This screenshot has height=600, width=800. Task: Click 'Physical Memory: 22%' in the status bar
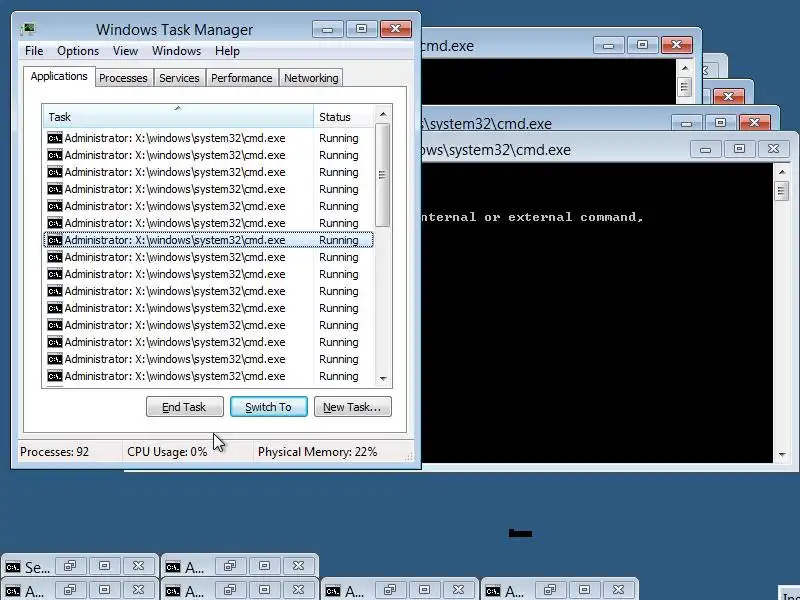click(x=317, y=452)
